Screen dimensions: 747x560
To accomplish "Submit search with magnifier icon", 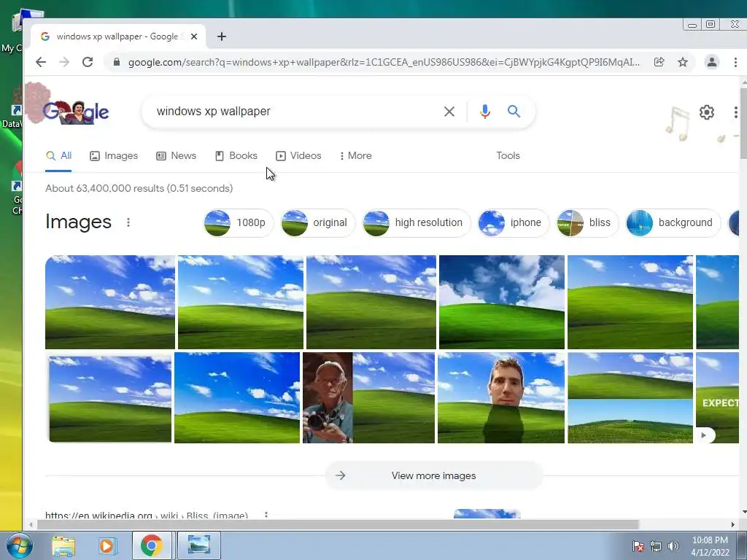I will coord(514,112).
